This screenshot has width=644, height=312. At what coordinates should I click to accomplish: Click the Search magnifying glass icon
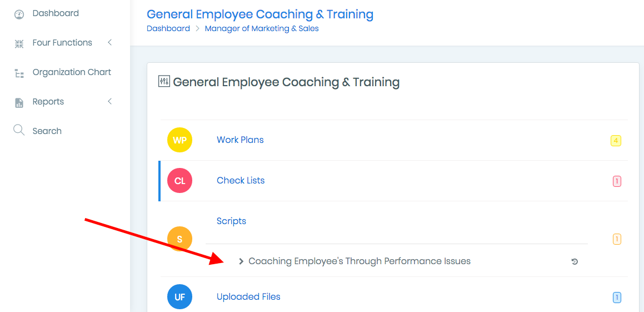click(x=19, y=131)
